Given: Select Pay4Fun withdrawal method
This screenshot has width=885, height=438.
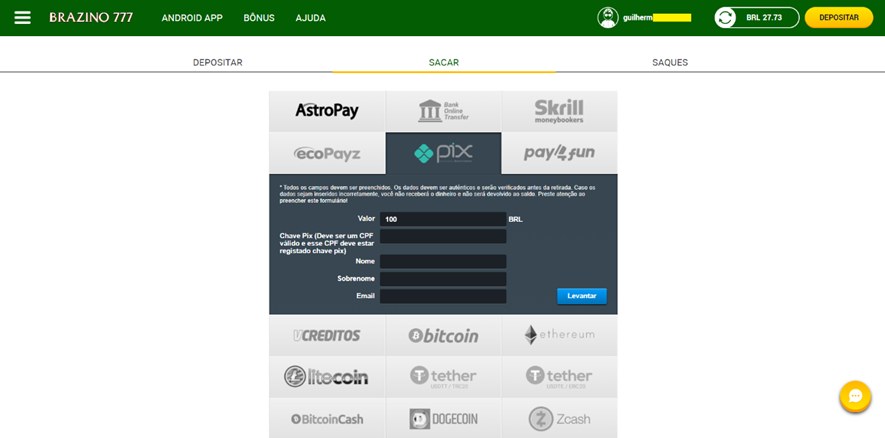Looking at the screenshot, I should click(559, 153).
